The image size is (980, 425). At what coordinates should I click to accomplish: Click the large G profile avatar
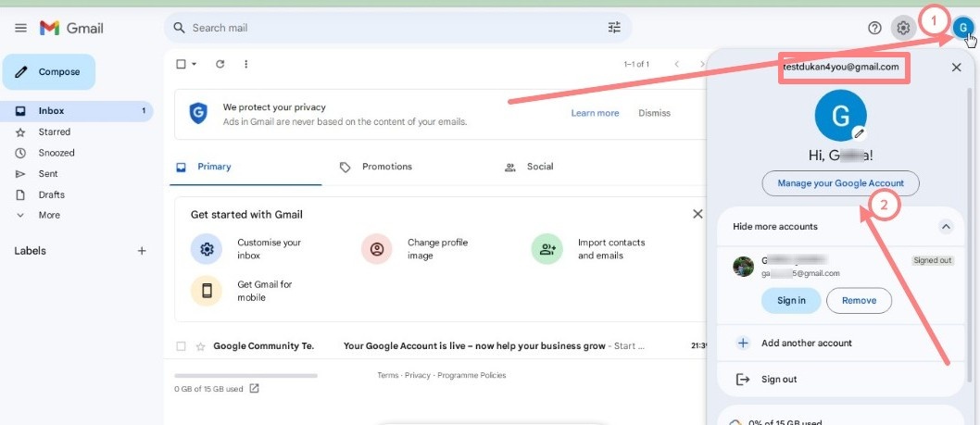(841, 115)
